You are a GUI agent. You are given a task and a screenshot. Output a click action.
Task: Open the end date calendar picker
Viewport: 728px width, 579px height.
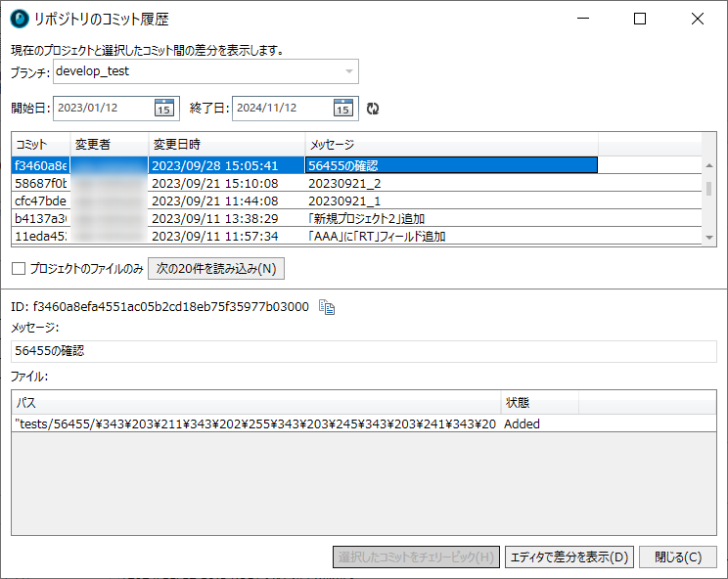(343, 108)
